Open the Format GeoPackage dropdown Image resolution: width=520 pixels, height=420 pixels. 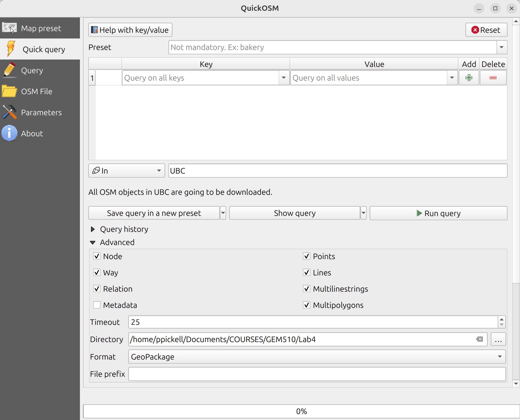pyautogui.click(x=317, y=356)
